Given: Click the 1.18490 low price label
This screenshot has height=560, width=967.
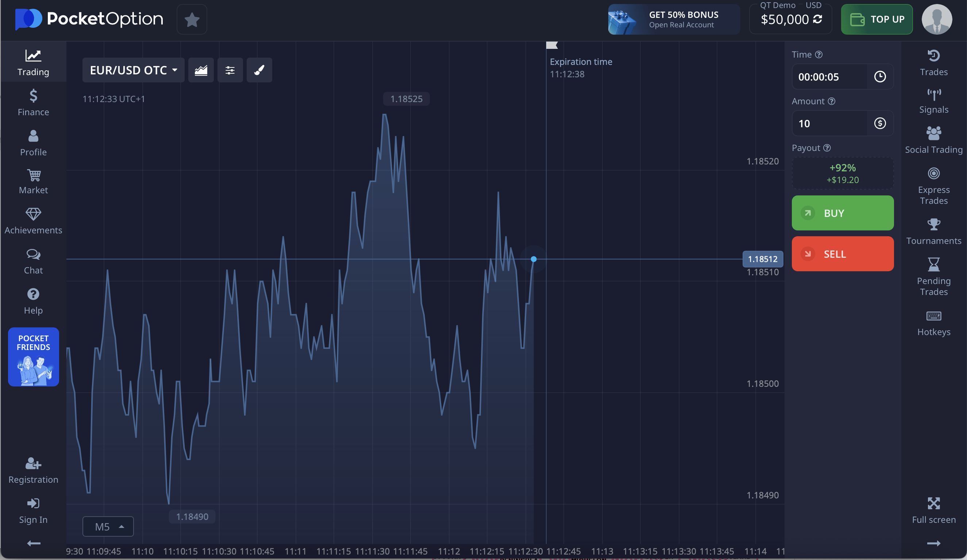Looking at the screenshot, I should pyautogui.click(x=192, y=516).
